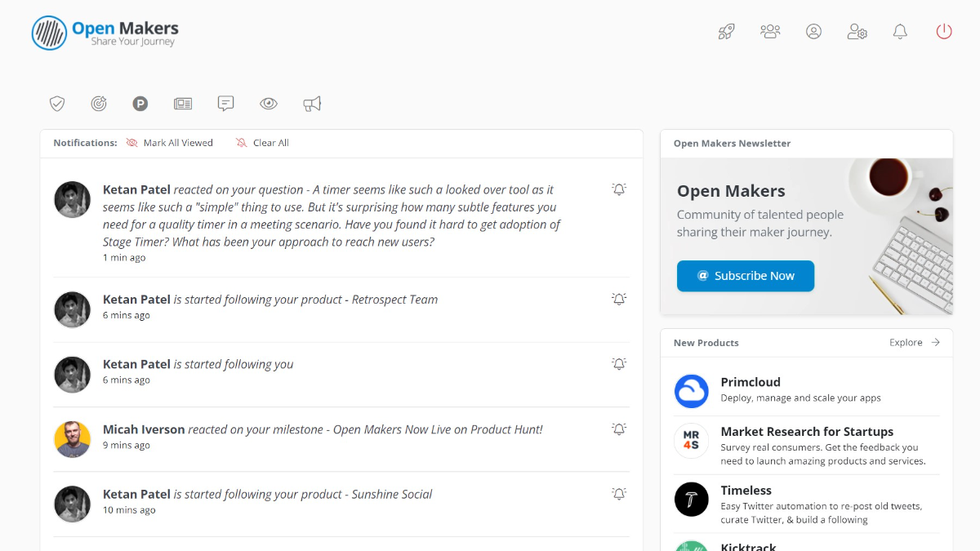Toggle bell on Micah Iverson milestone notification
The height and width of the screenshot is (551, 980).
tap(619, 429)
